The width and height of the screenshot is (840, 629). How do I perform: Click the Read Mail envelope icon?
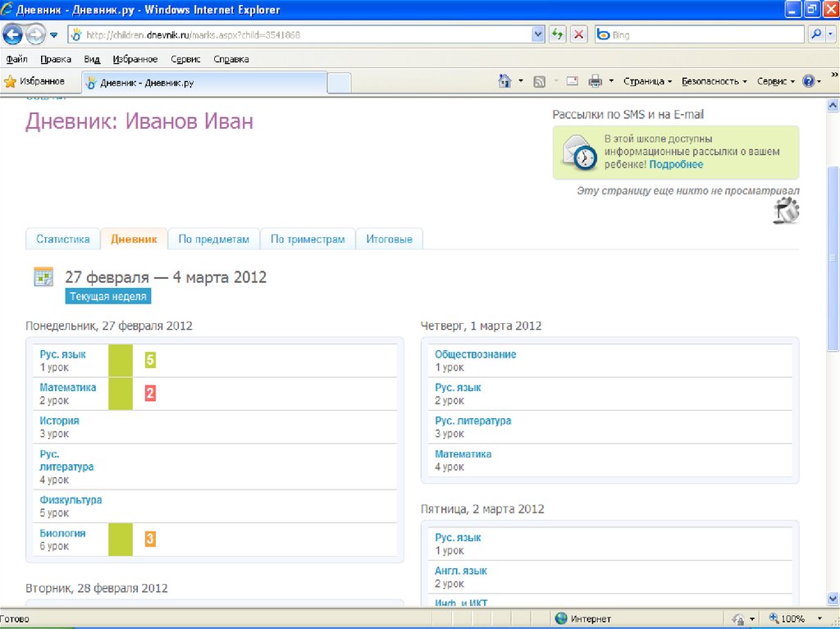[x=572, y=81]
